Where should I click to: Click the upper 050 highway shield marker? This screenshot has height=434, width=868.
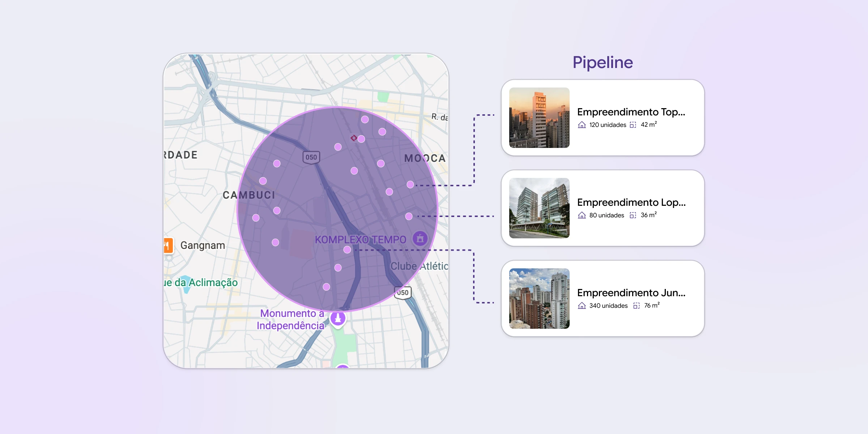point(311,157)
